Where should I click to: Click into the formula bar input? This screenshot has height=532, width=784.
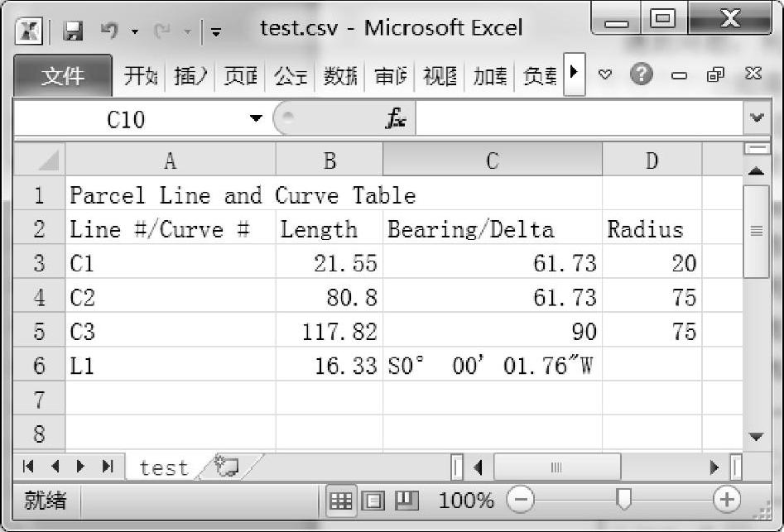[x=579, y=119]
